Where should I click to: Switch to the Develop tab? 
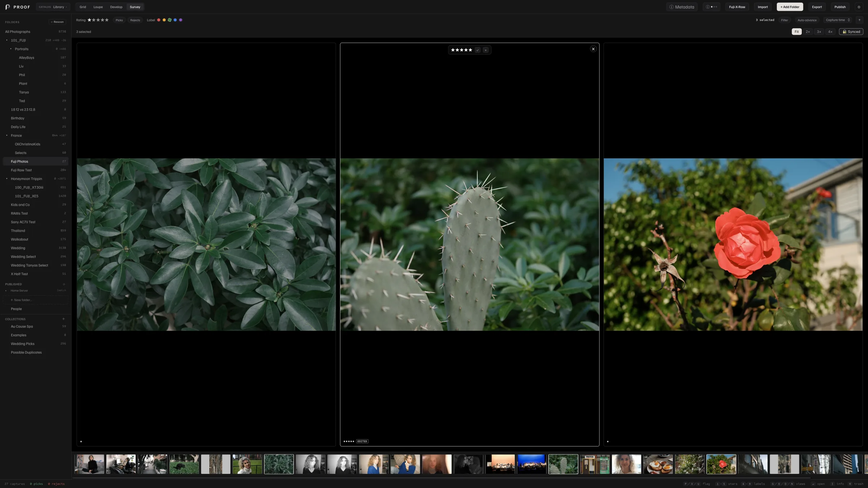click(x=116, y=7)
